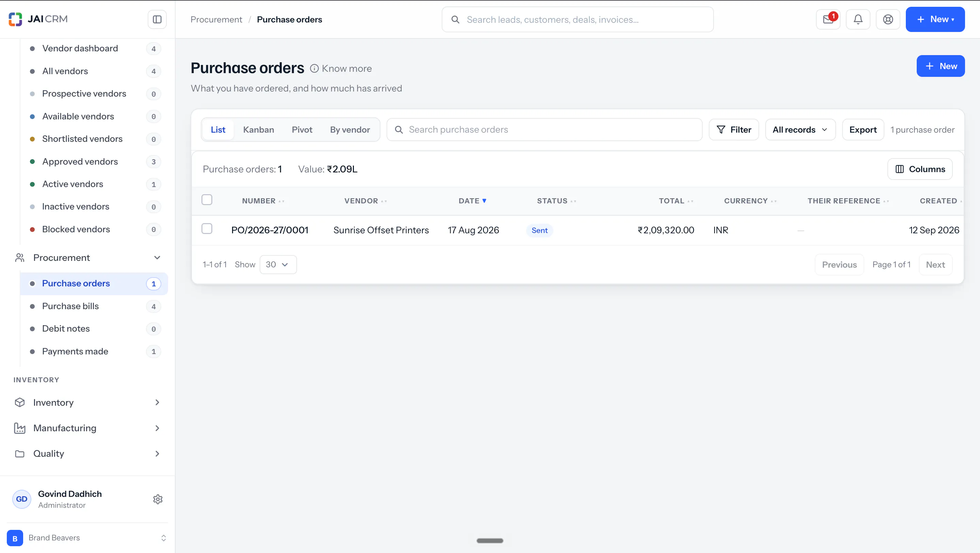Open Payments made in sidebar
Screen dimensions: 980x553
point(94,351)
